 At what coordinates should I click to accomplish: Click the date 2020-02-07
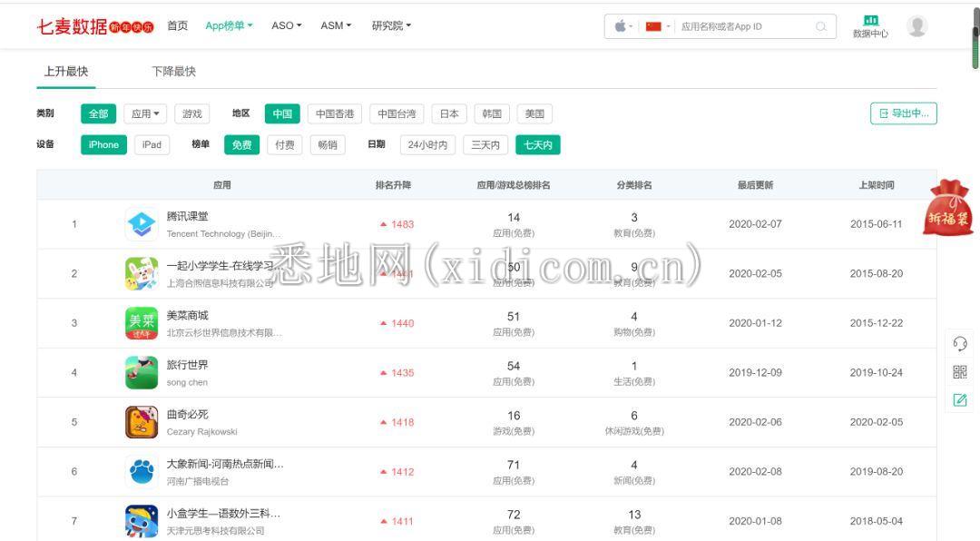[x=755, y=224]
